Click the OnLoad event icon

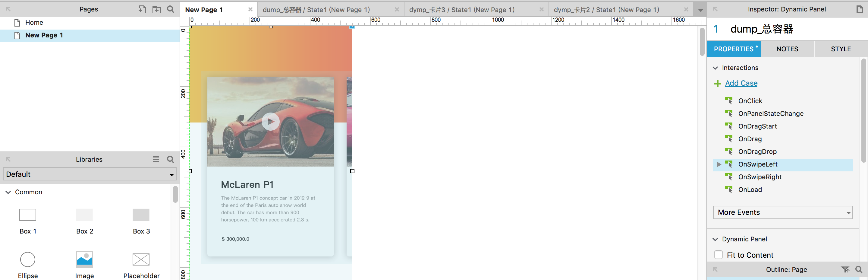(x=729, y=189)
